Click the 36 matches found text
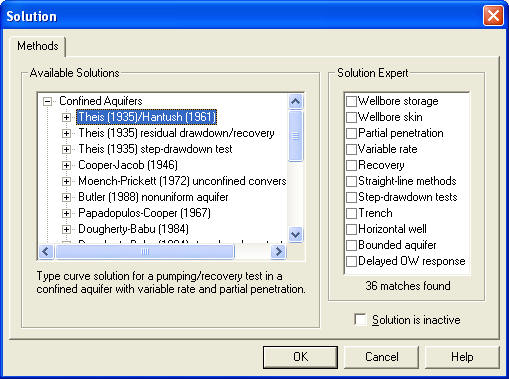Viewport: 509px width, 379px height. coord(408,286)
